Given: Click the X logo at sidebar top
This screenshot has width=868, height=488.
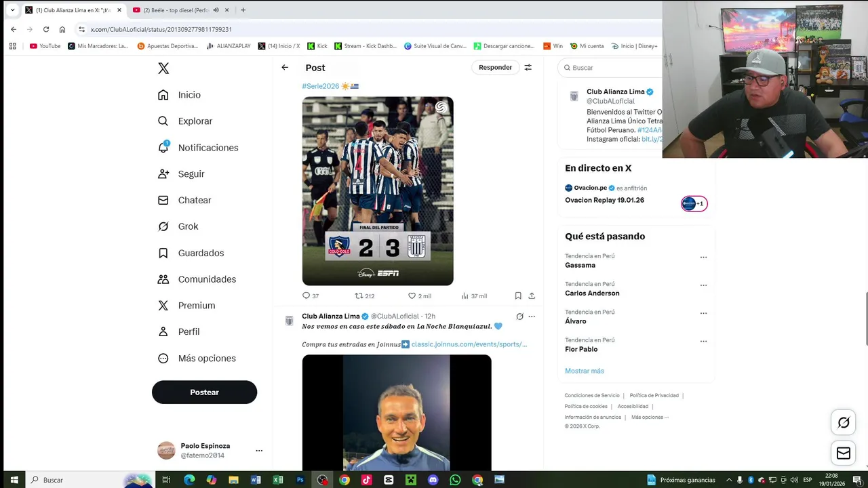Looking at the screenshot, I should [x=163, y=68].
